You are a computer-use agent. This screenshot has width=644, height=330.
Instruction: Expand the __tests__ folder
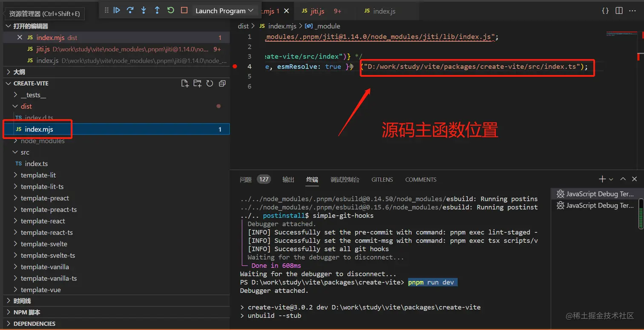click(117, 95)
